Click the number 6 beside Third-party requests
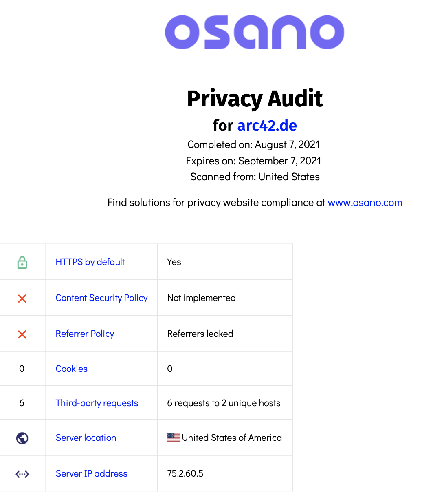This screenshot has height=504, width=422. 22,403
